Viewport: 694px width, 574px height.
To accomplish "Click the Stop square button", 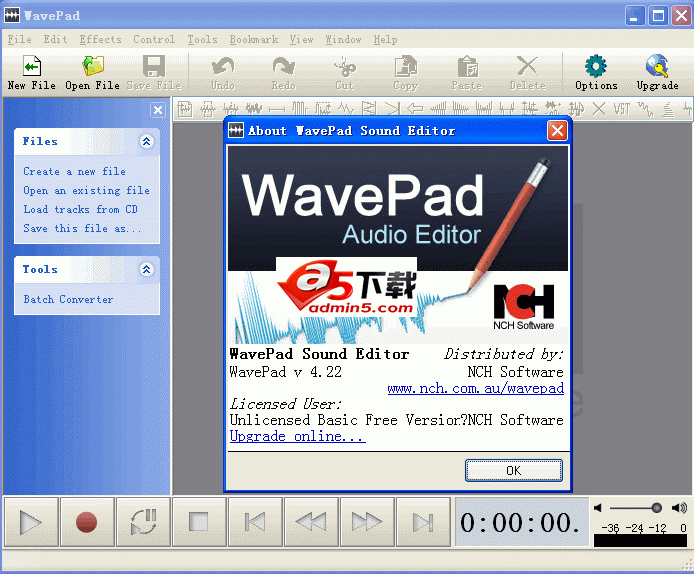I will point(199,522).
